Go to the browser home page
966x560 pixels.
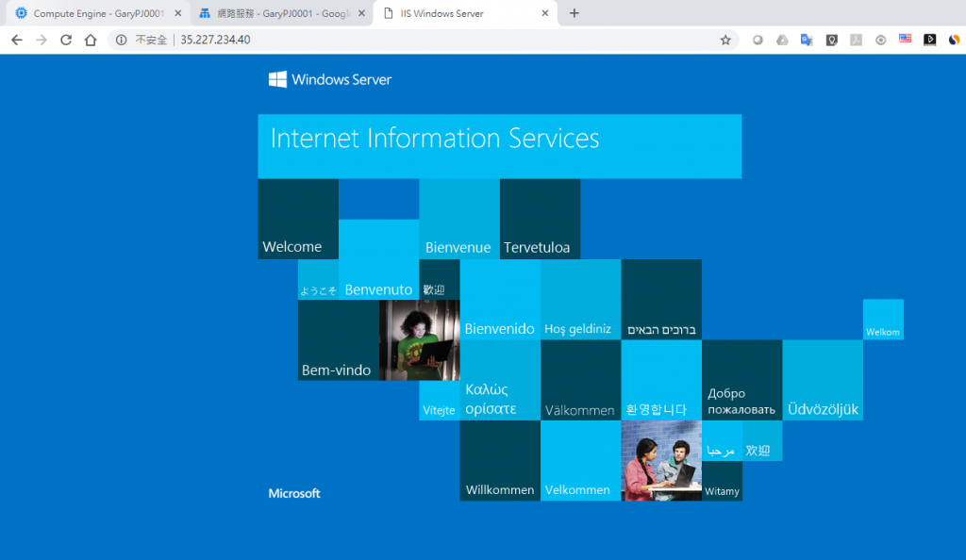point(91,40)
